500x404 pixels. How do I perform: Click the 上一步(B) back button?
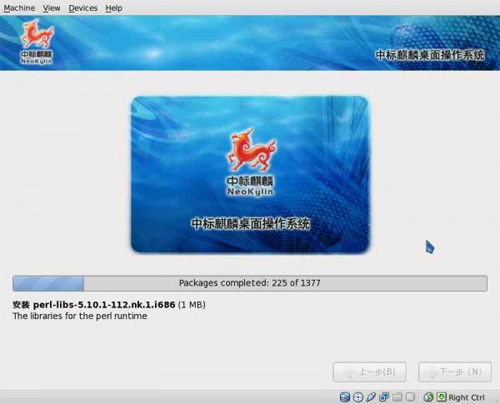point(369,372)
